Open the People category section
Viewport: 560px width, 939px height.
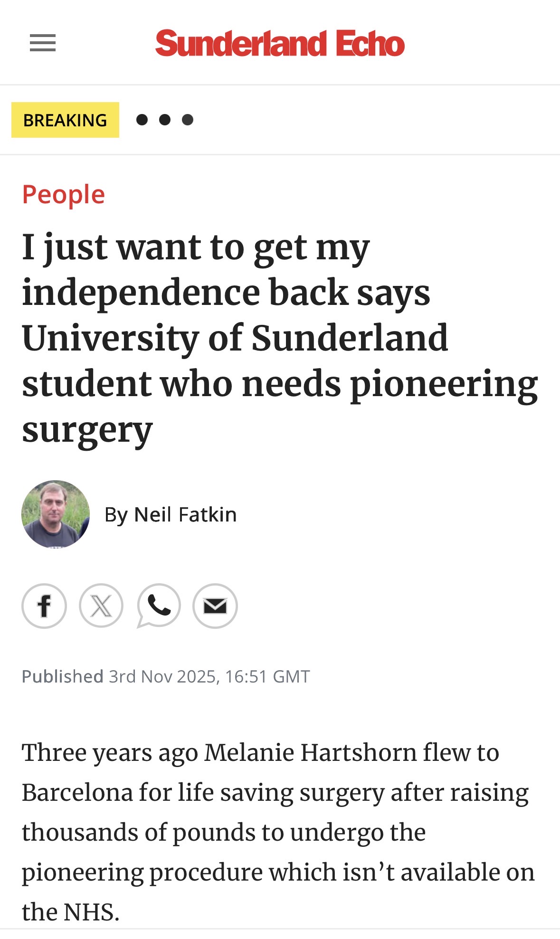[64, 195]
